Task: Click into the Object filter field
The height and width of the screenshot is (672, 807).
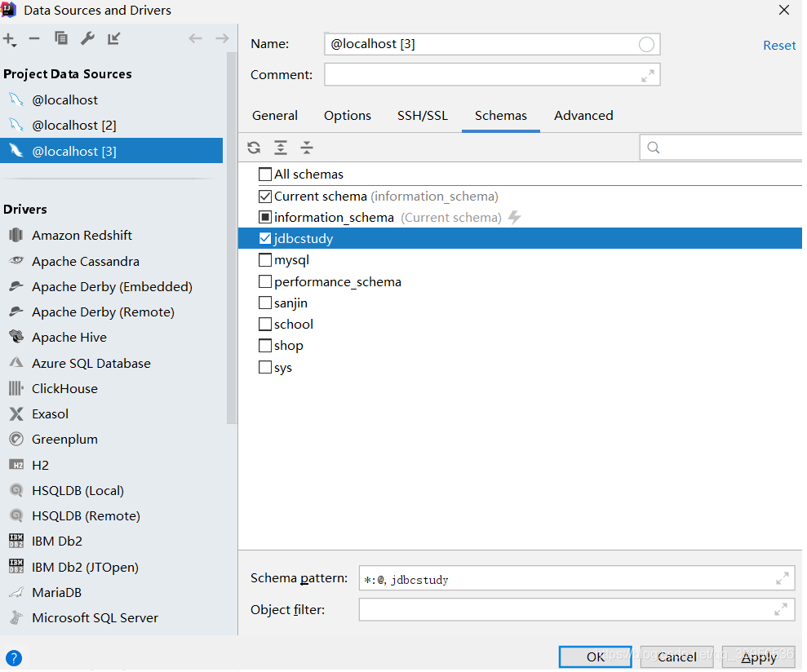Action: pos(577,609)
